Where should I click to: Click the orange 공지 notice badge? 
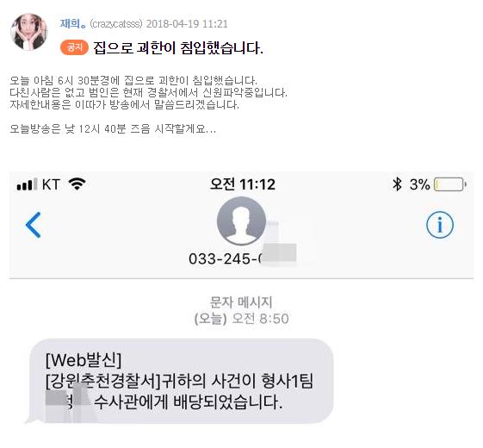(x=74, y=47)
